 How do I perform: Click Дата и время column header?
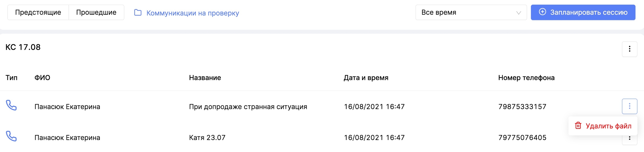coord(366,78)
